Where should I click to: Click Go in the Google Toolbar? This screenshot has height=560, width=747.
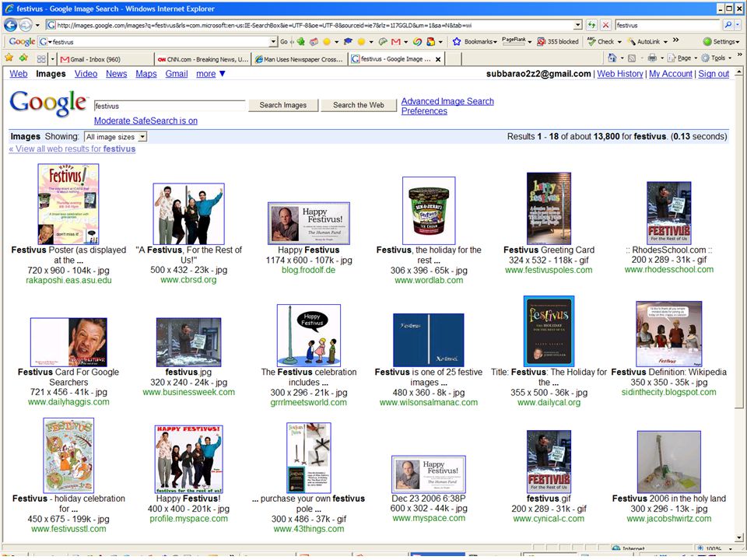pyautogui.click(x=284, y=42)
